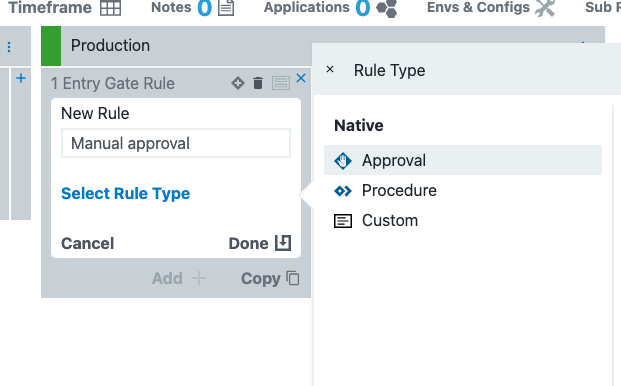Click the Approval hand icon
The image size is (621, 386).
(343, 161)
